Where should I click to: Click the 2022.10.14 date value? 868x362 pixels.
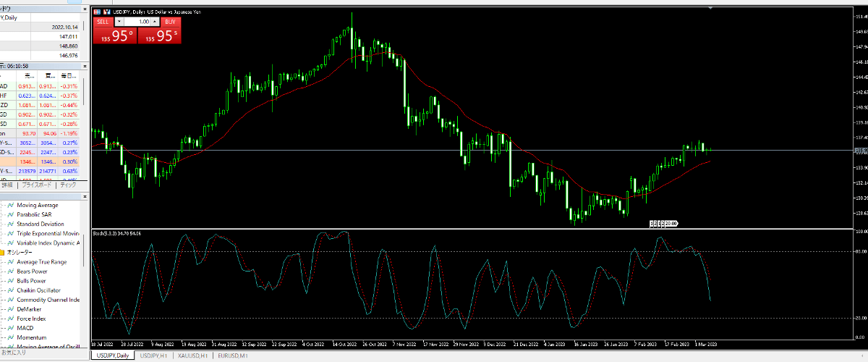coord(65,27)
